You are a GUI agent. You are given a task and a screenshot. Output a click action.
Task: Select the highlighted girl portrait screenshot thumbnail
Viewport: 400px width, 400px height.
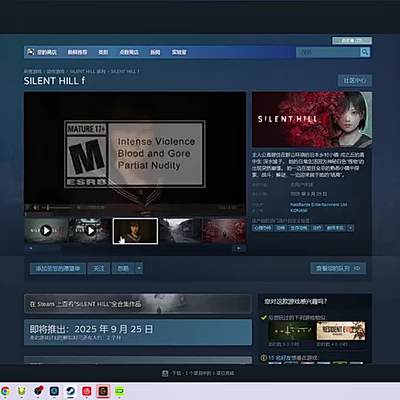tap(135, 231)
